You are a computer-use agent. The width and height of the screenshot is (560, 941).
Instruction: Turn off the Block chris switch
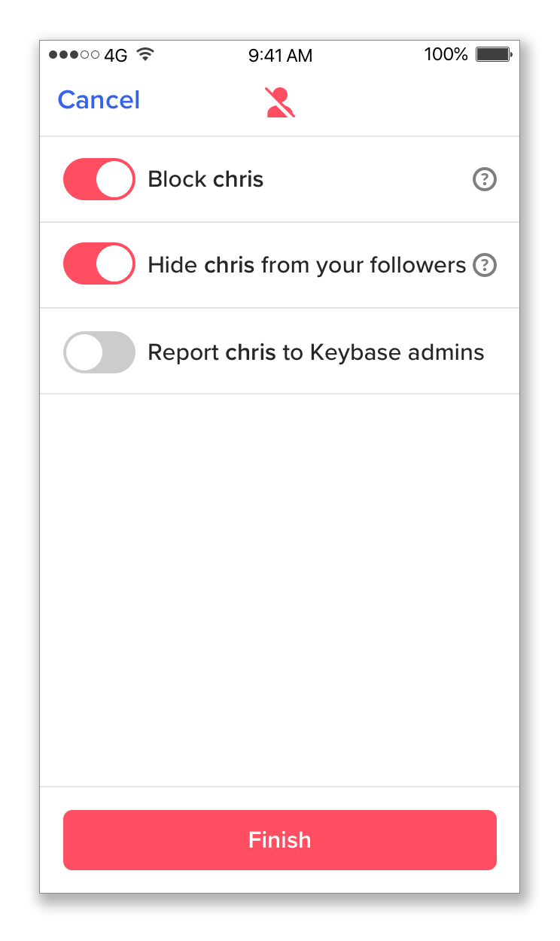(99, 179)
